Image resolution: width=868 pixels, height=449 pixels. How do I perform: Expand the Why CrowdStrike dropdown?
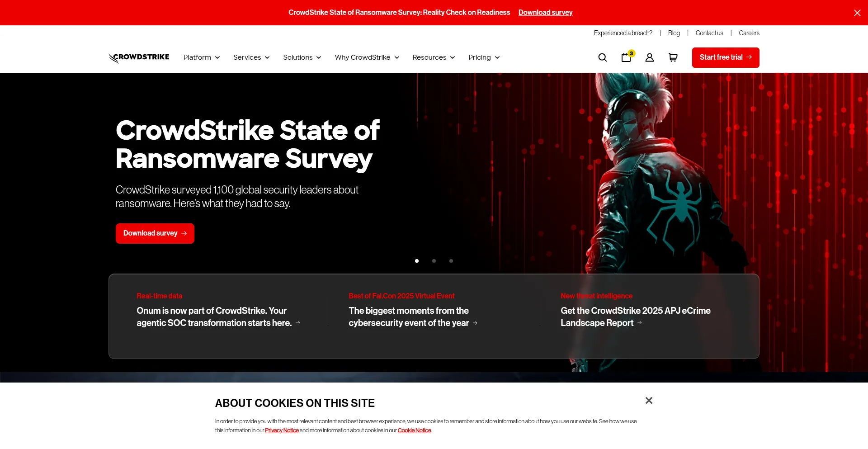pyautogui.click(x=367, y=57)
